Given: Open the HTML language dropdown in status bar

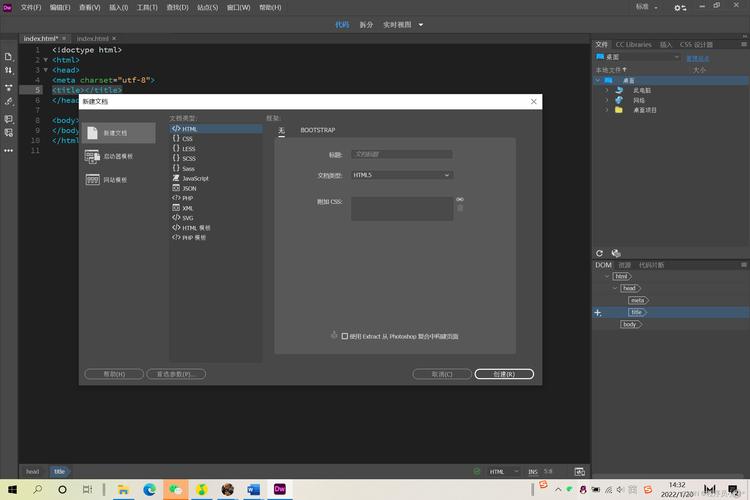Looking at the screenshot, I should tap(504, 472).
